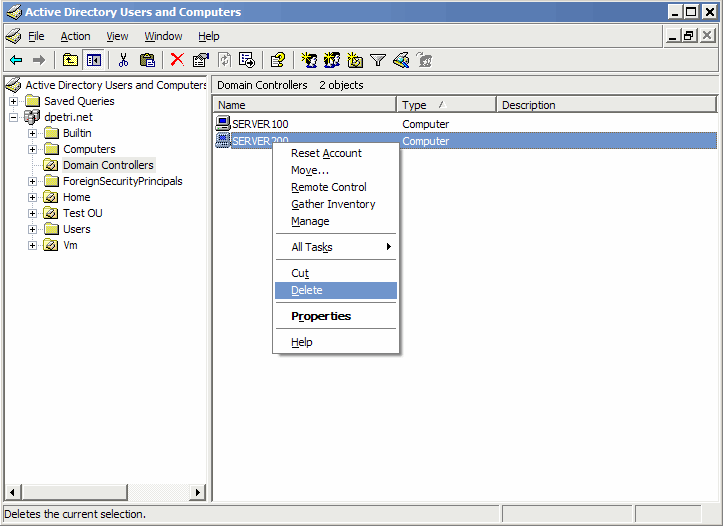The width and height of the screenshot is (723, 526).
Task: Choose Gather Inventory from context menu
Action: [336, 204]
